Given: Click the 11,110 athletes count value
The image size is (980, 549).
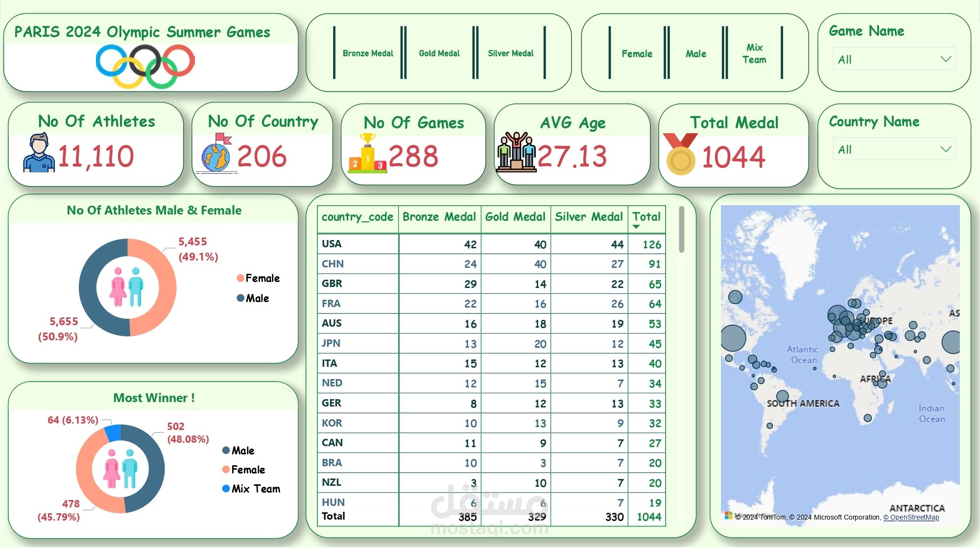Looking at the screenshot, I should 96,157.
